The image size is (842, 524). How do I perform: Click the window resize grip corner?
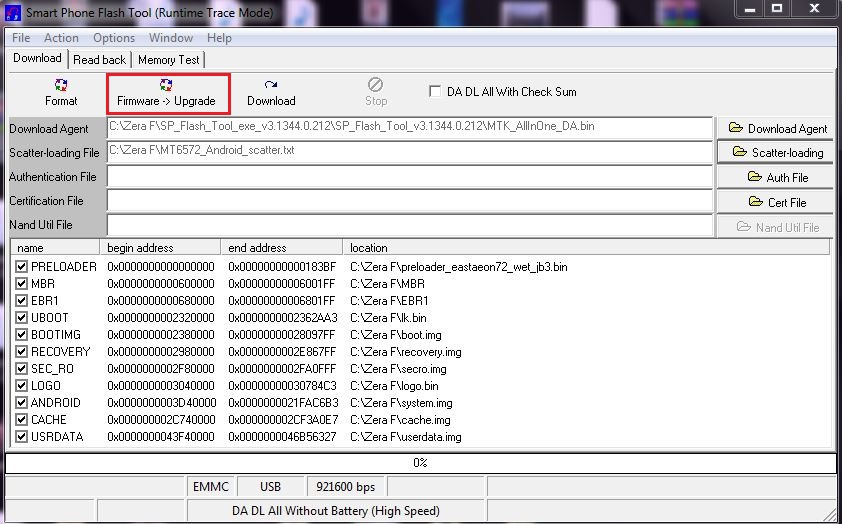(x=830, y=513)
